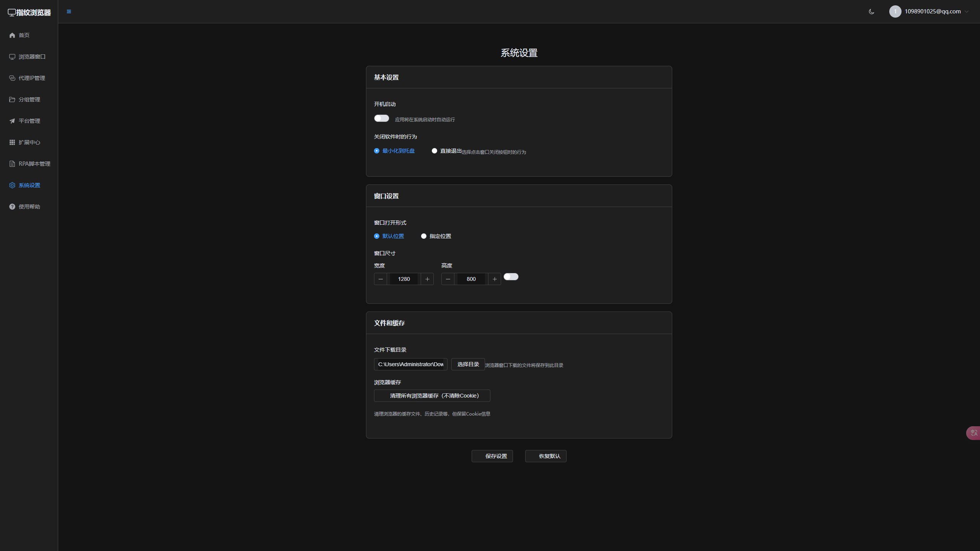Viewport: 980px width, 551px height.
Task: Click the download directory path field
Action: tap(410, 364)
